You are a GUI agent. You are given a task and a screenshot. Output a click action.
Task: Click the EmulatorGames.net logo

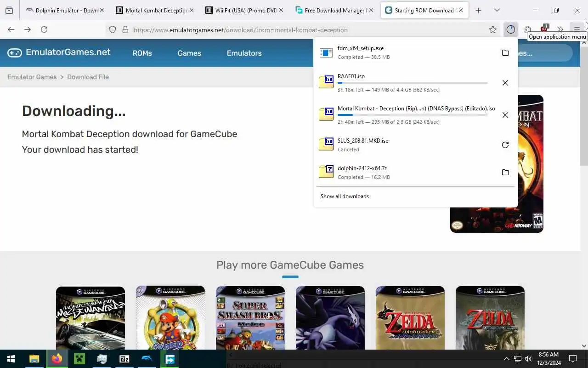pos(59,52)
